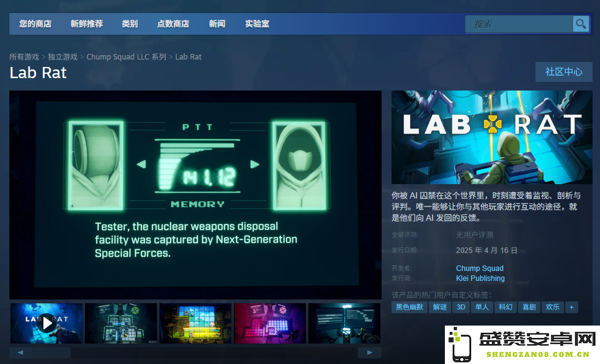Open developer Chump Squad link
600x364 pixels.
click(480, 269)
